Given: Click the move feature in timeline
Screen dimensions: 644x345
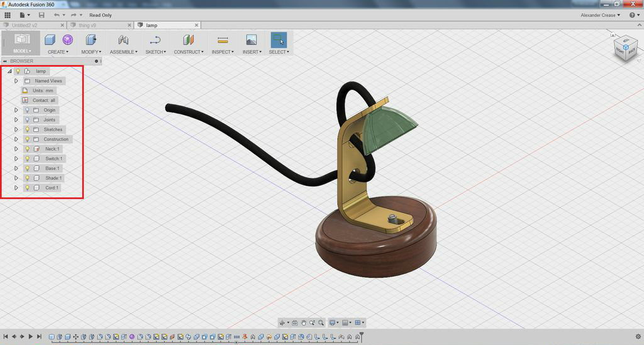Looking at the screenshot, I should click(75, 337).
